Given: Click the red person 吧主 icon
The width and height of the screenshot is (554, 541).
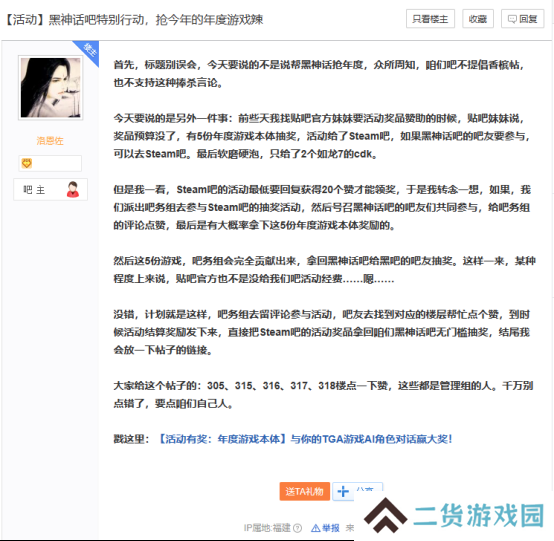Looking at the screenshot, I should point(73,189).
